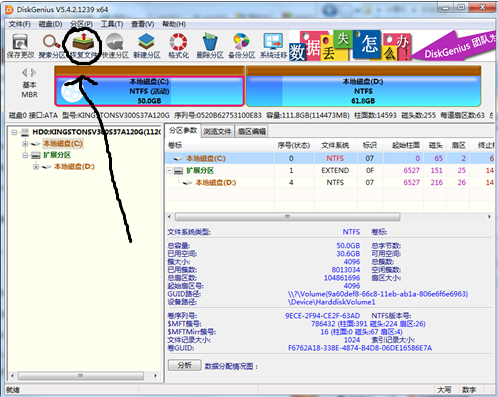
Task: Select 本地磁盘(D:) in the disk tree
Action: tap(74, 166)
